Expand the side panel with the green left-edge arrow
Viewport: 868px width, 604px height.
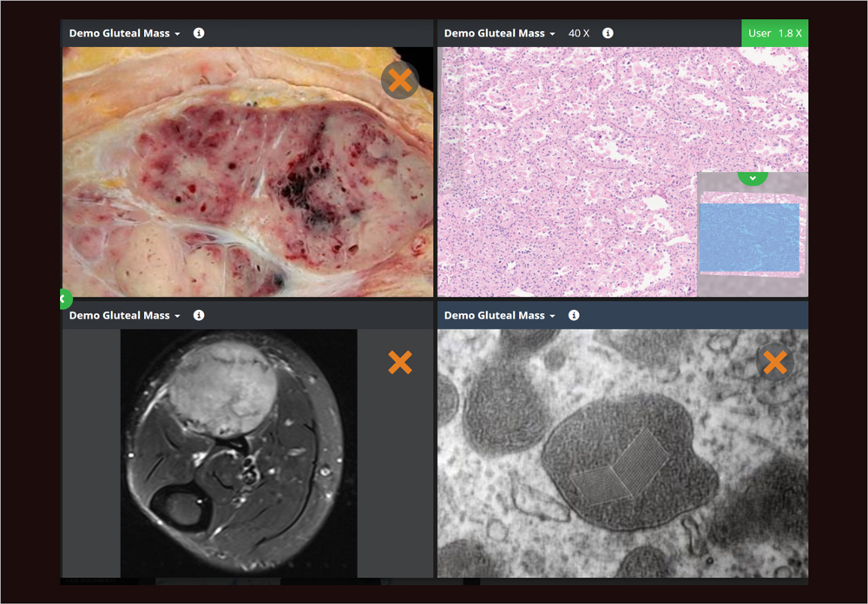pyautogui.click(x=65, y=299)
